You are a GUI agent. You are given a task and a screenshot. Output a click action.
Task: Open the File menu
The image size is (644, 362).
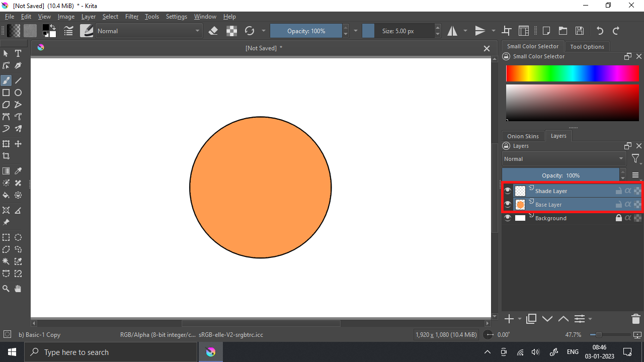10,17
